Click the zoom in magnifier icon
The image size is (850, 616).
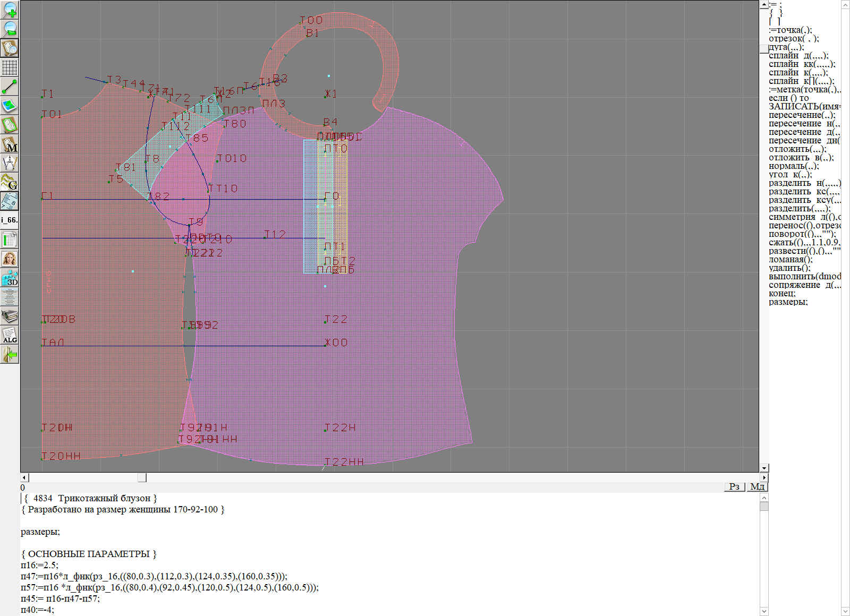point(10,10)
